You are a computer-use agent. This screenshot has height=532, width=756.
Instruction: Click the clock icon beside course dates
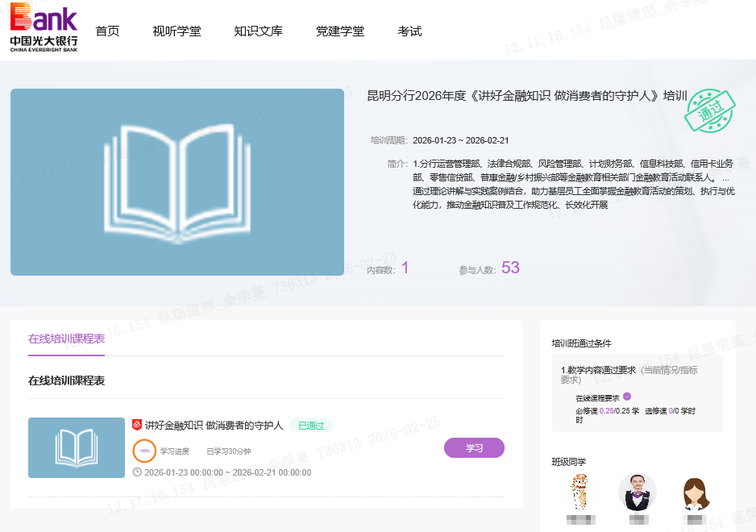click(x=137, y=472)
